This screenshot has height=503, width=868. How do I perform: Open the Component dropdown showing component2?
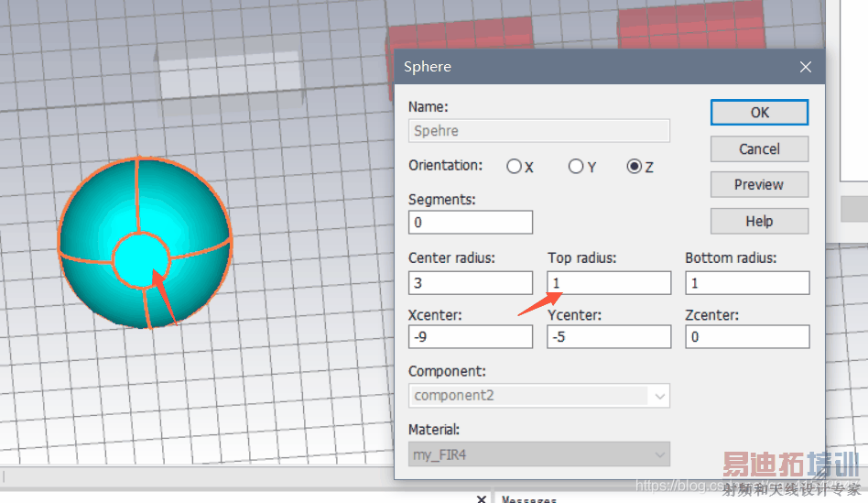538,396
